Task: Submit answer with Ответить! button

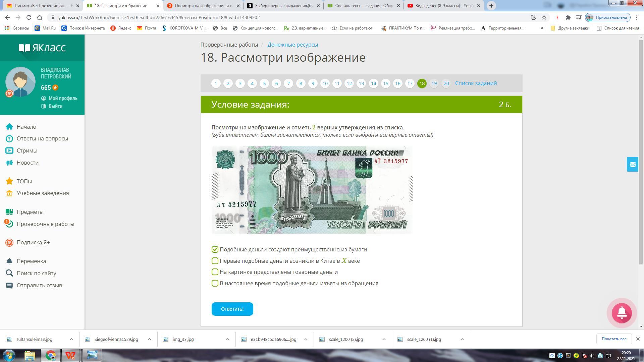Action: coord(232,309)
